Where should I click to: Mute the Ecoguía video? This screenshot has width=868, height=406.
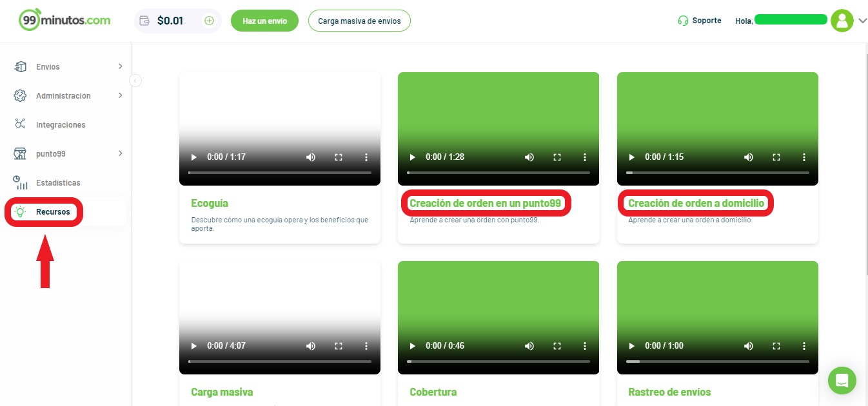[311, 157]
